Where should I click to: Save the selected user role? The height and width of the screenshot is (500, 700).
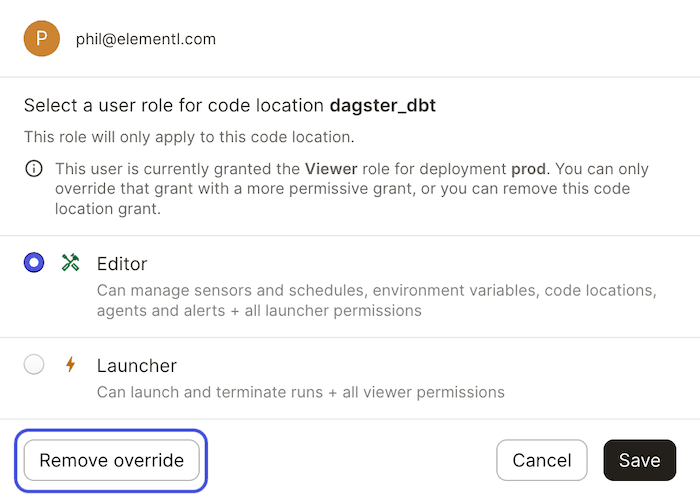coord(639,460)
